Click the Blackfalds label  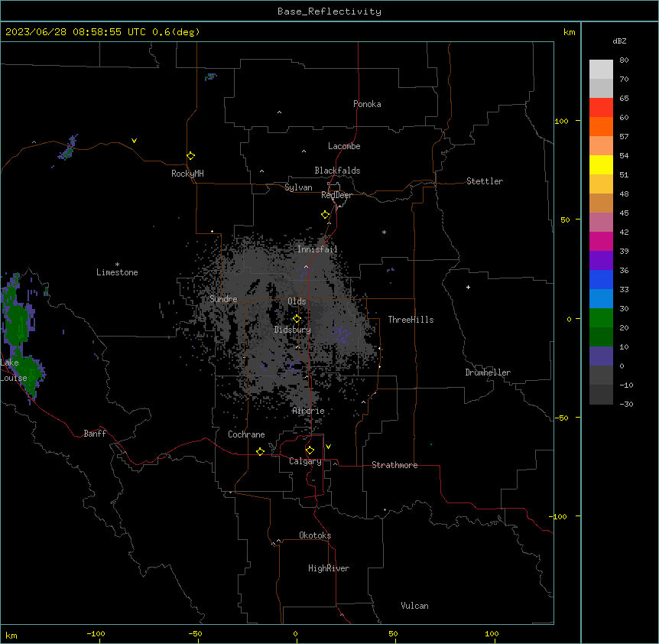click(337, 171)
